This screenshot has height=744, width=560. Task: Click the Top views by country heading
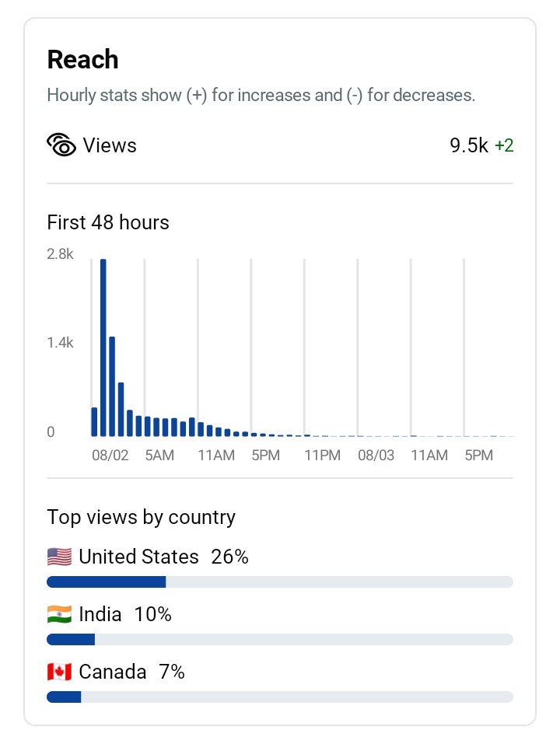pyautogui.click(x=141, y=517)
